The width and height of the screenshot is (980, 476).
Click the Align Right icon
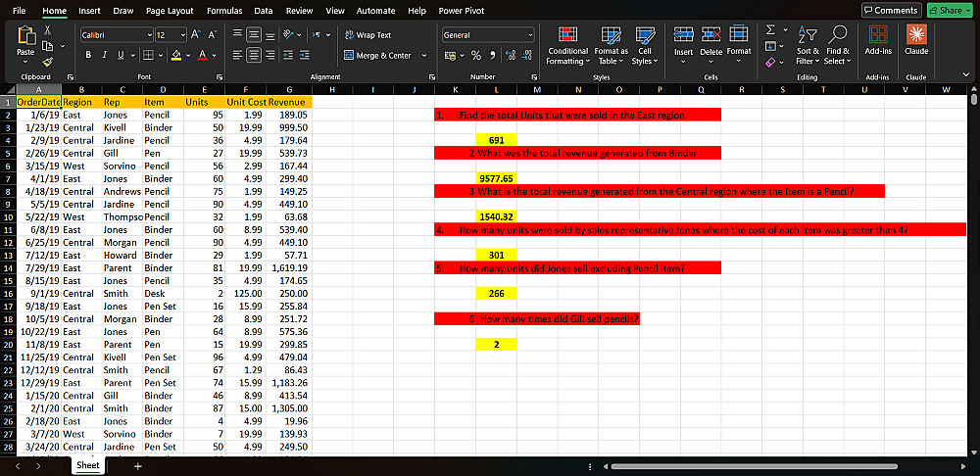pyautogui.click(x=269, y=55)
